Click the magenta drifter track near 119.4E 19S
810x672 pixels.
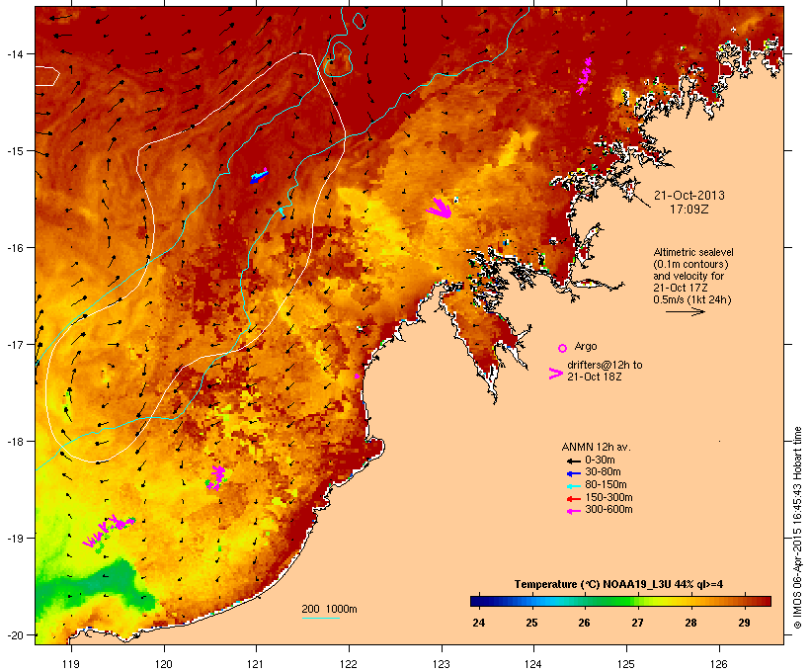[109, 531]
